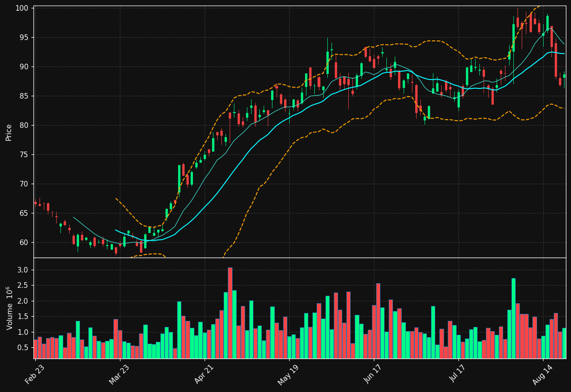Click the 2.0 volume tick label

pyautogui.click(x=24, y=301)
